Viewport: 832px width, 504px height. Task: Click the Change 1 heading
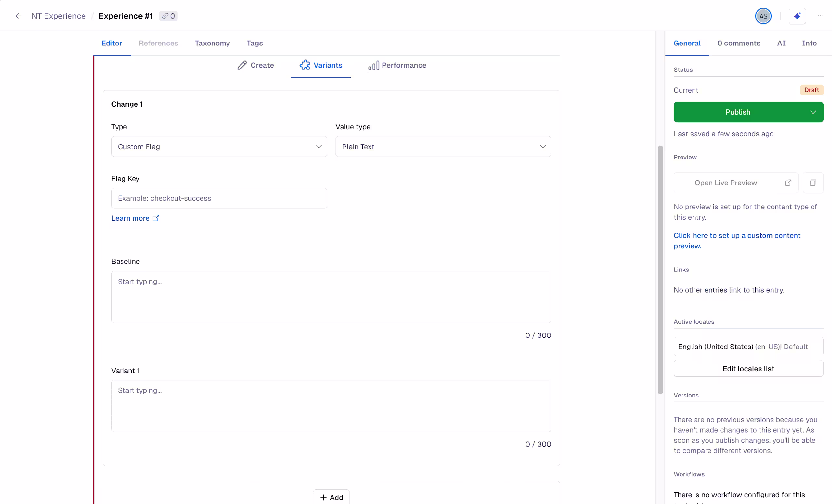(x=127, y=104)
